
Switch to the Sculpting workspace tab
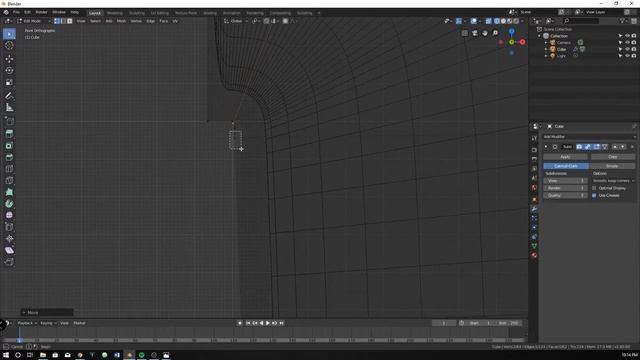[137, 13]
